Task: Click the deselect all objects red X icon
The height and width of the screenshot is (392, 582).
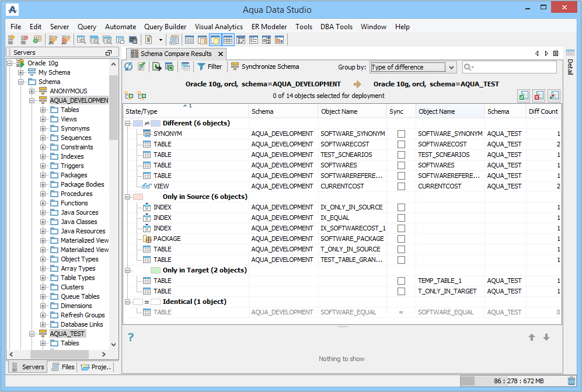Action: click(539, 96)
